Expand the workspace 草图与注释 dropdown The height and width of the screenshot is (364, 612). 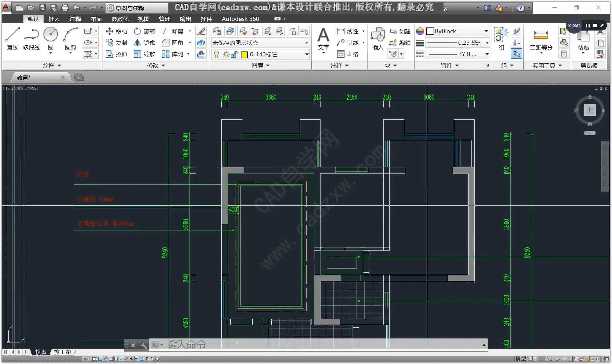(137, 8)
